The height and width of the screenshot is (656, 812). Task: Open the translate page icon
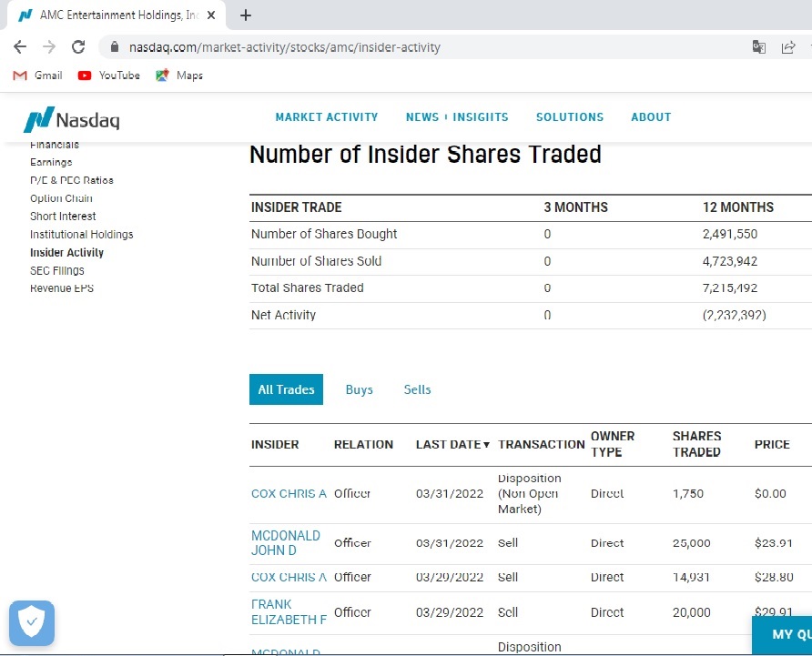pos(758,47)
